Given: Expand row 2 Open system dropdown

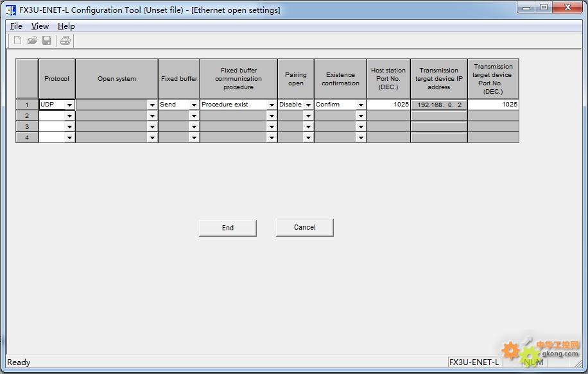Looking at the screenshot, I should 152,116.
